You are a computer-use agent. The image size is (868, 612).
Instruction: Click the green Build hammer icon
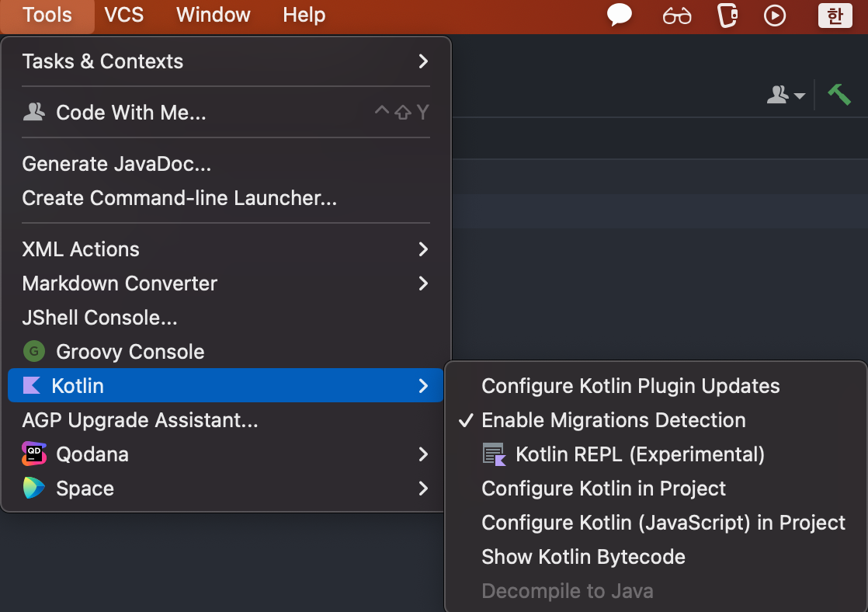[x=839, y=94]
